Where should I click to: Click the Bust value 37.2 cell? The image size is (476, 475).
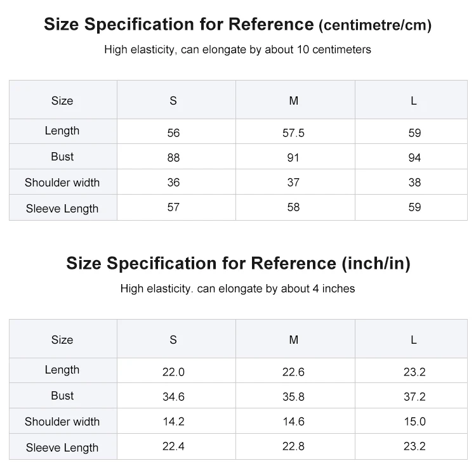click(x=411, y=396)
